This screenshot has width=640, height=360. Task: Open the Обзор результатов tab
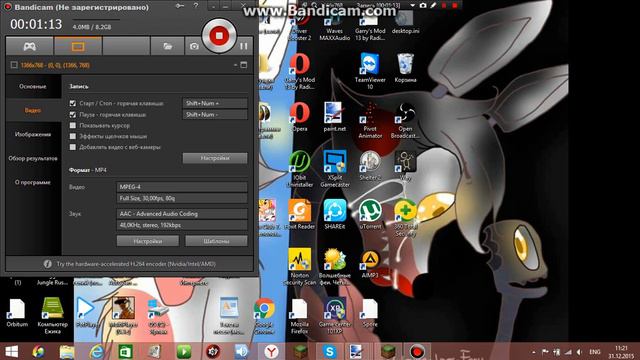33,158
